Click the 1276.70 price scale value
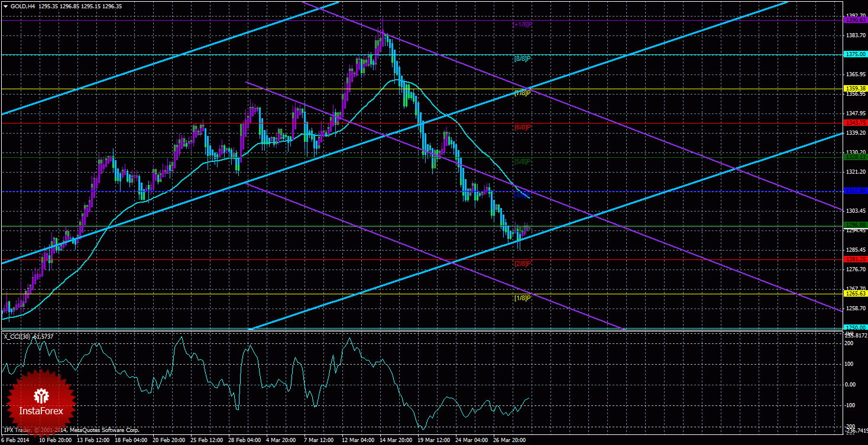The height and width of the screenshot is (445, 868). [x=856, y=269]
